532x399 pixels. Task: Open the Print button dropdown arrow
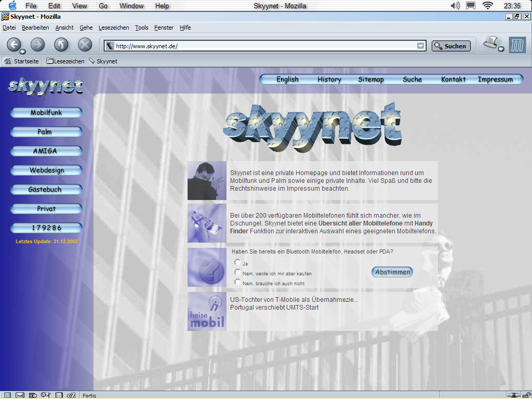[501, 49]
